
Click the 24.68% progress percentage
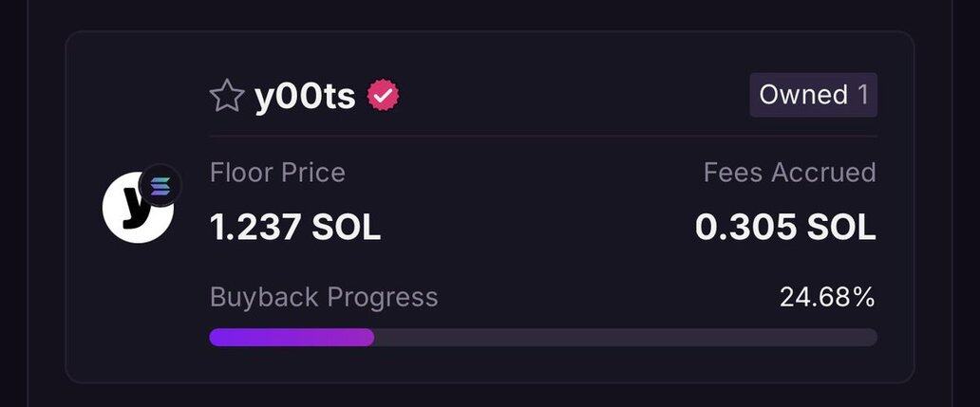point(826,297)
